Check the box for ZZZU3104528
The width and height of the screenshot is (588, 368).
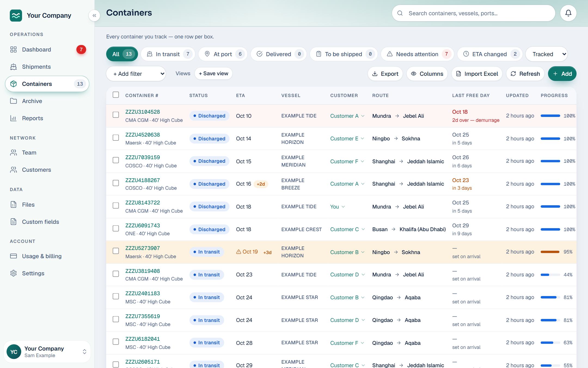pyautogui.click(x=116, y=115)
